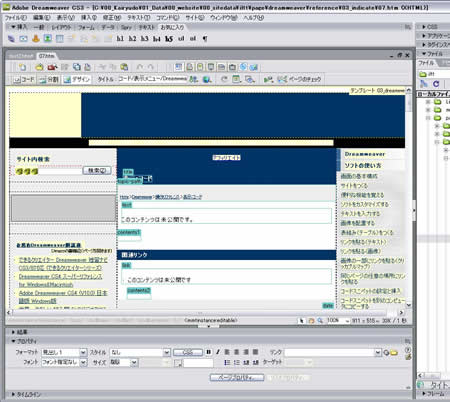Switch to Design view button
This screenshot has width=450, height=402.
point(77,79)
